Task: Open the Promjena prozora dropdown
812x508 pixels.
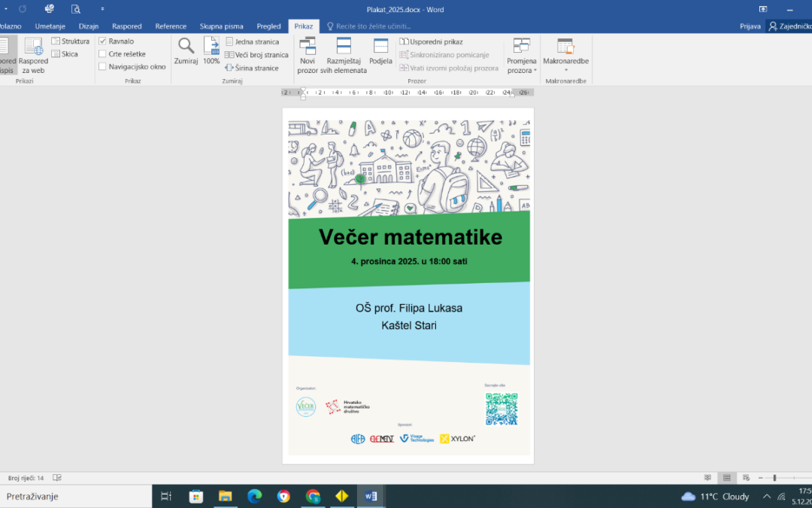Action: coord(521,53)
